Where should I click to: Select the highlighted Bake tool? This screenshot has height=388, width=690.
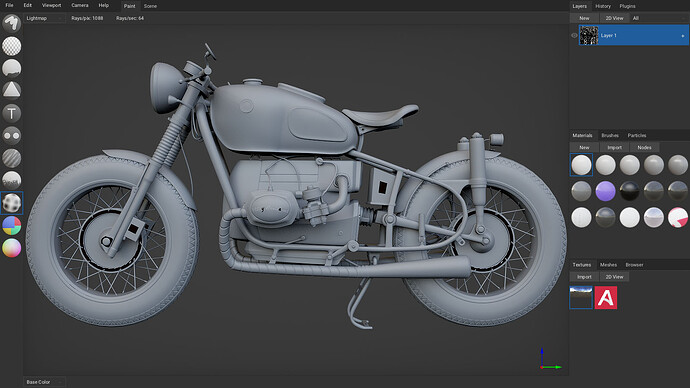coord(11,203)
